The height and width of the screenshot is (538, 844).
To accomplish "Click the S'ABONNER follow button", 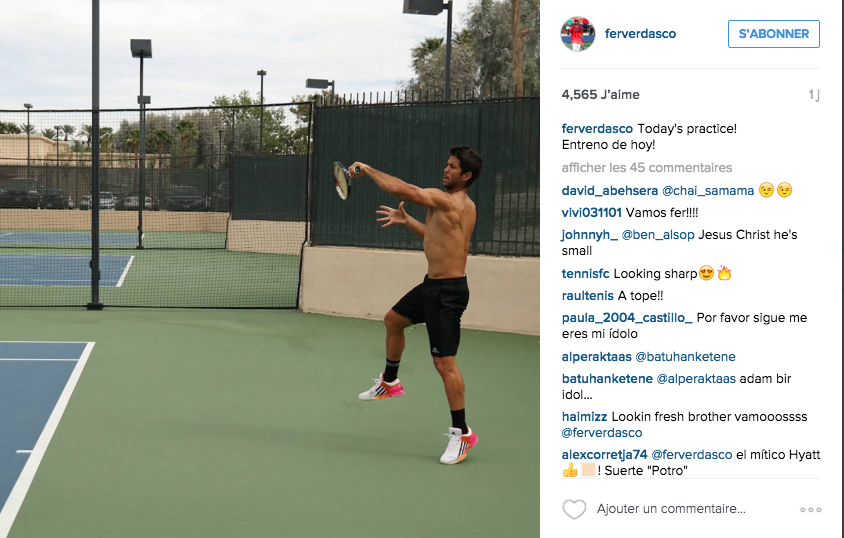I will click(x=773, y=34).
